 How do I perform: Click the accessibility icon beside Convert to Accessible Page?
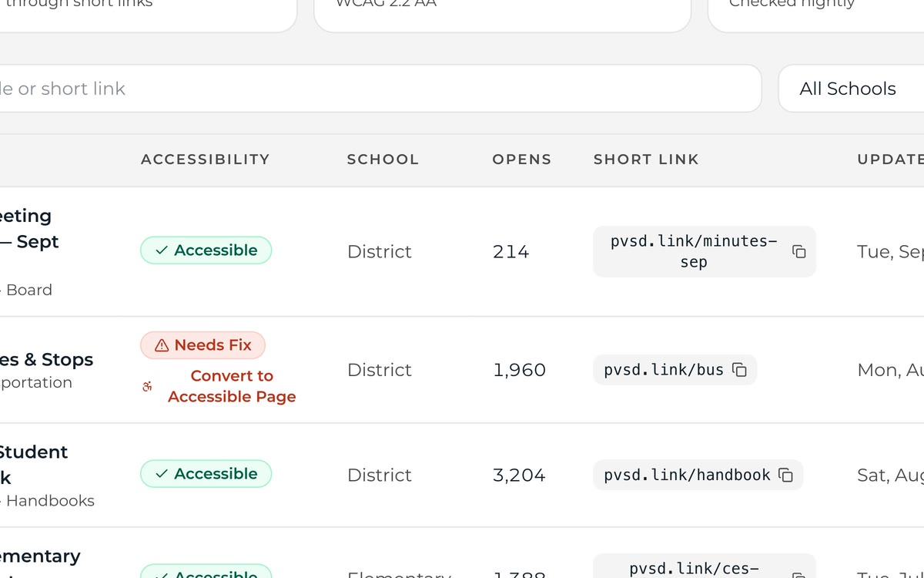[147, 386]
